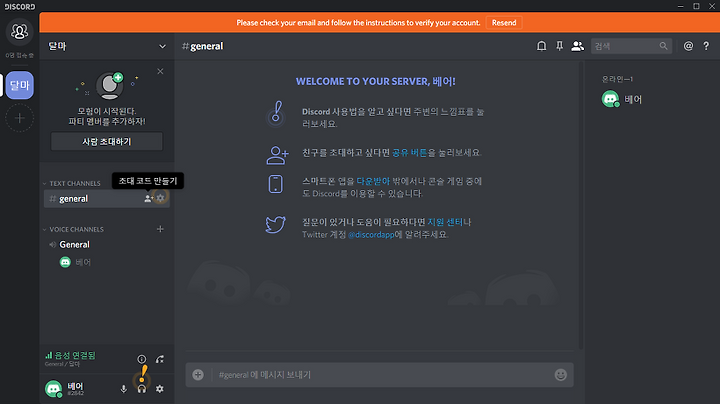Dismiss the invite party card
This screenshot has height=404, width=720.
click(160, 71)
